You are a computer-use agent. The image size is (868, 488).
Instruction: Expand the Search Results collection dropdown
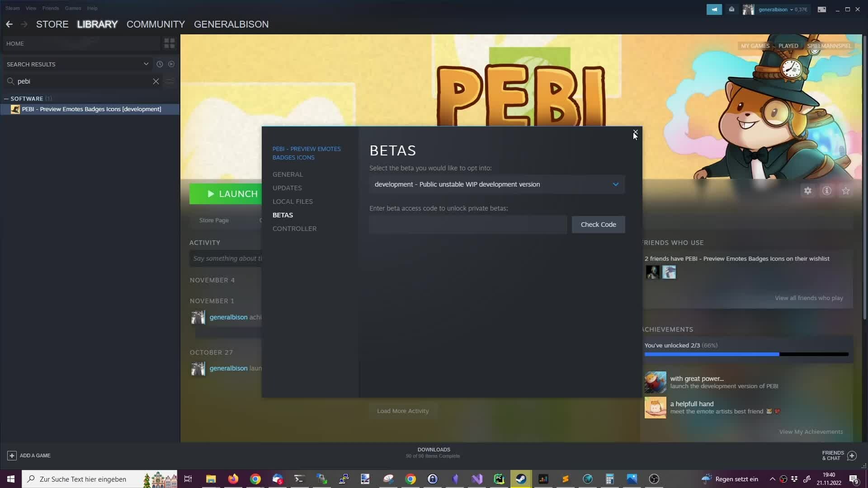pyautogui.click(x=146, y=64)
